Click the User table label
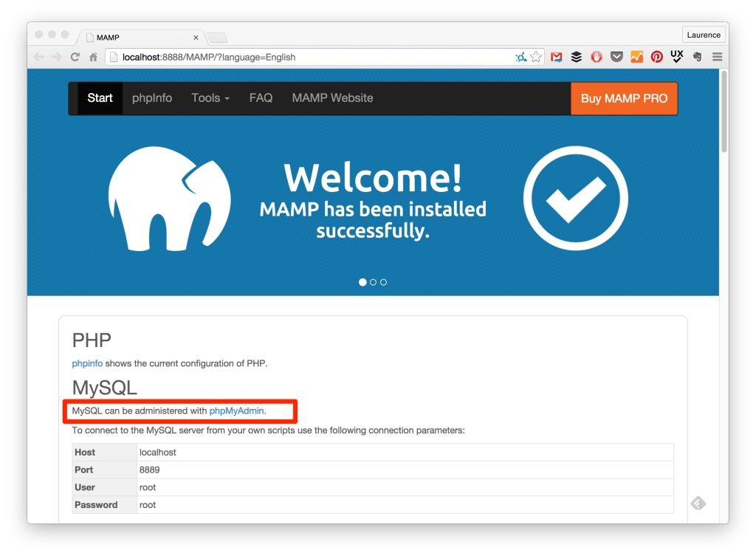 85,487
